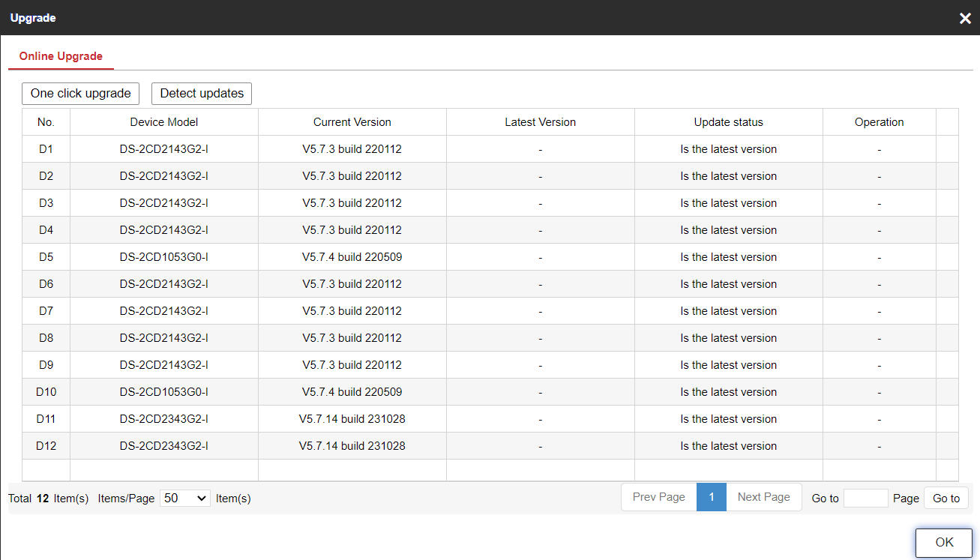Click the Go to button

(946, 498)
